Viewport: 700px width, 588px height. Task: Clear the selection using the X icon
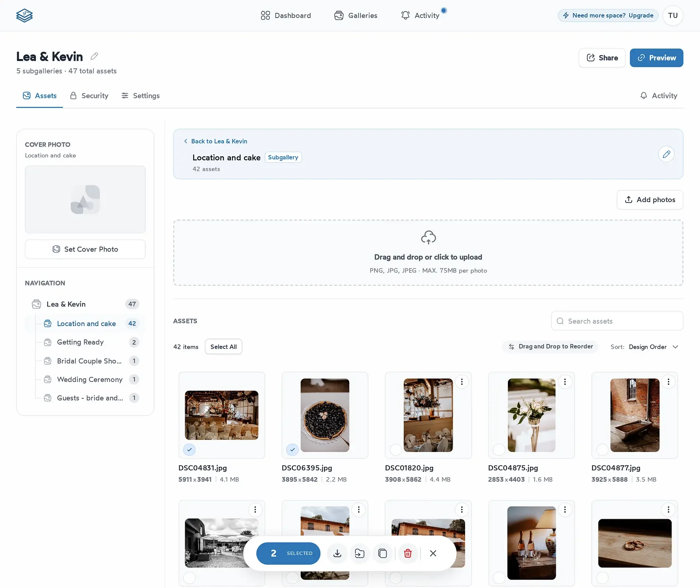(433, 553)
